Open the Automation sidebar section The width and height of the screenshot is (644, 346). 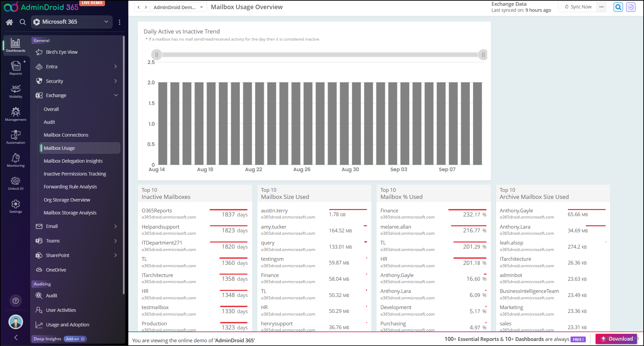pos(16,137)
